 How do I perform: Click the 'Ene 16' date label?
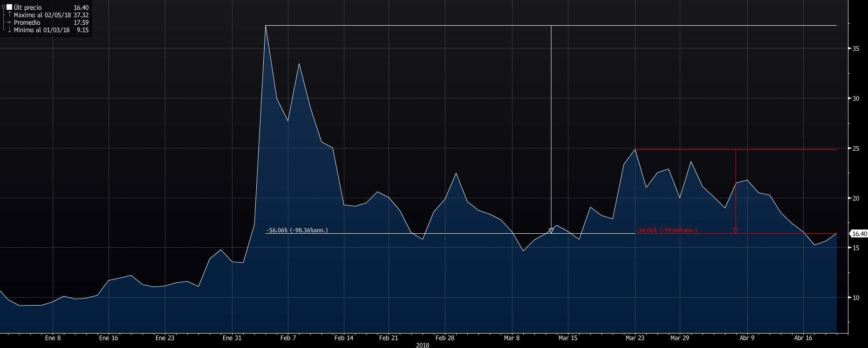click(x=109, y=338)
